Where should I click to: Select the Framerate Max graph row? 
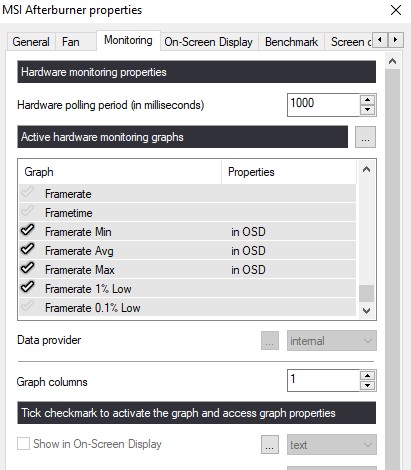(187, 270)
